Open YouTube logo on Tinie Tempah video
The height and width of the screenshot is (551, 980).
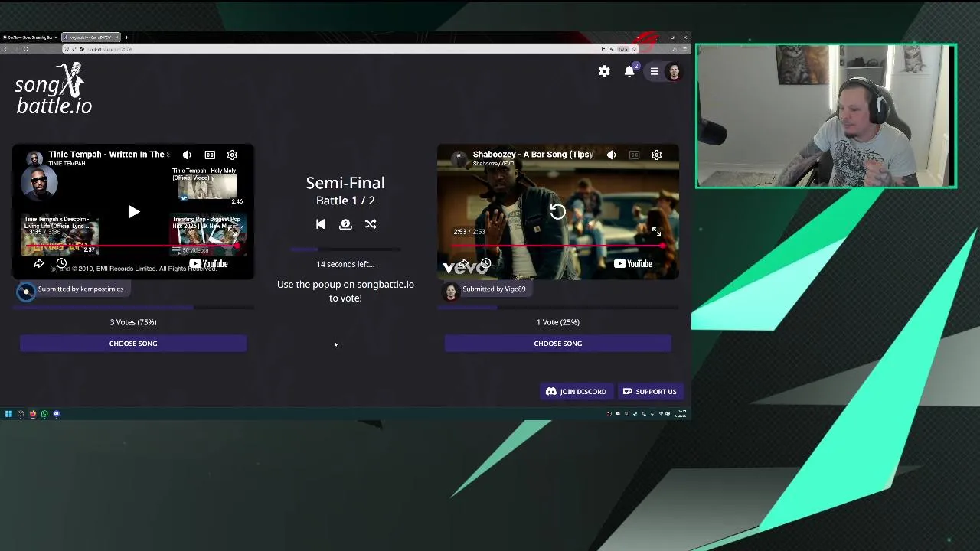(x=208, y=264)
